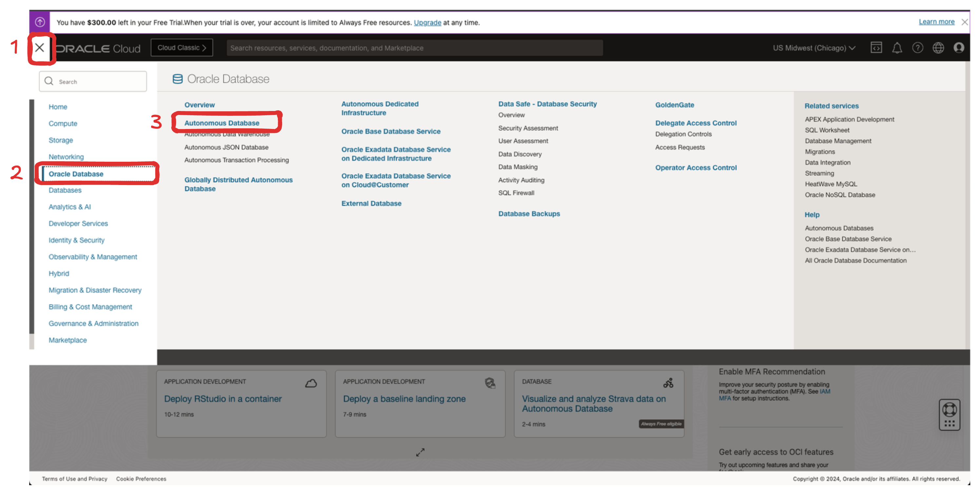Open APEX Application Development related service

[849, 119]
